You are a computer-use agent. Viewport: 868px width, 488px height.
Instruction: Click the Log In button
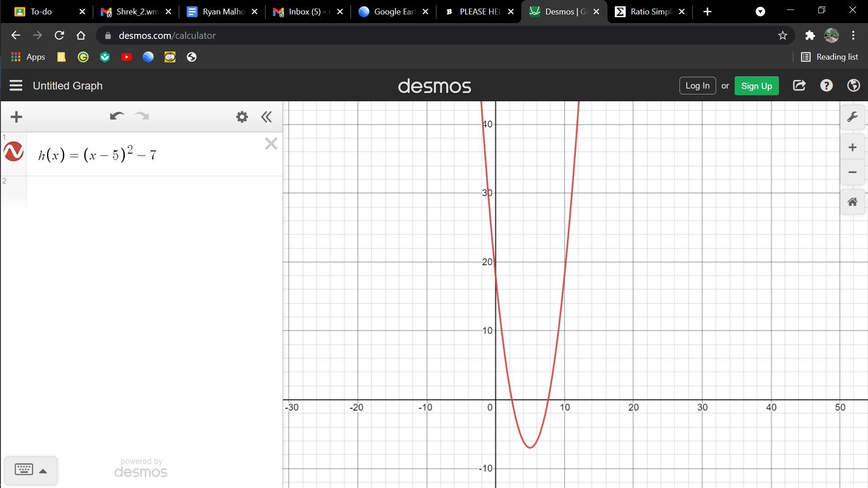click(697, 85)
